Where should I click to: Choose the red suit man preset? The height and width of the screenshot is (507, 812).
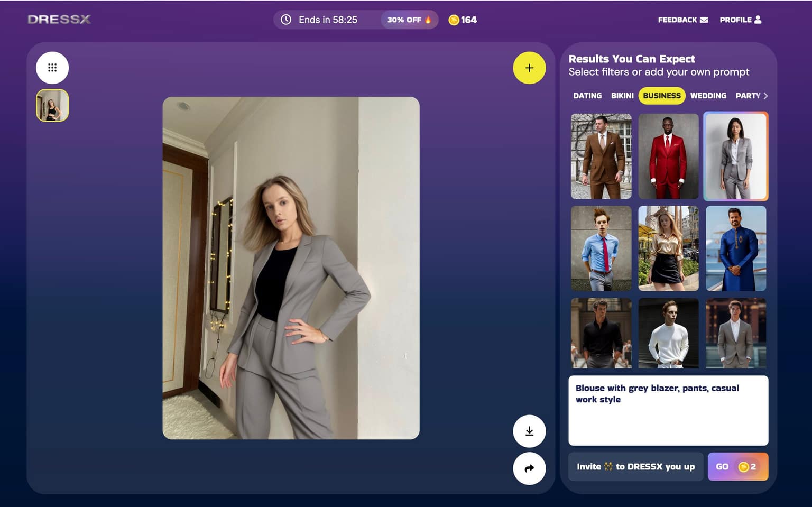[x=668, y=156]
